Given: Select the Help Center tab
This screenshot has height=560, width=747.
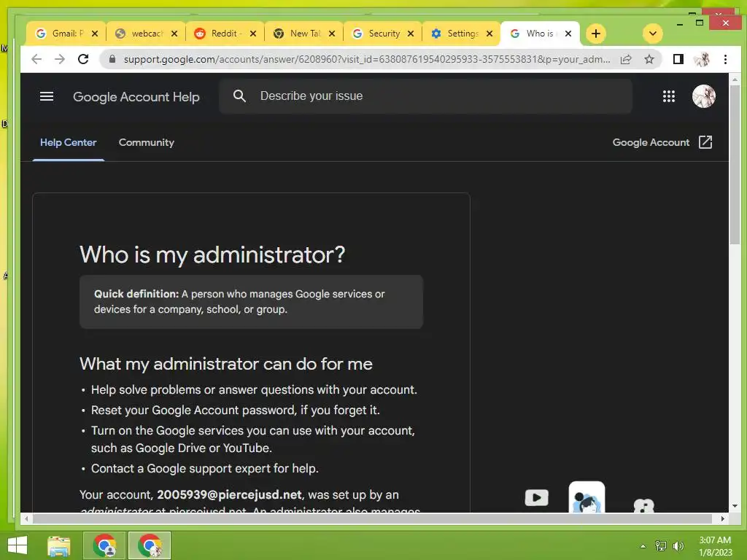Looking at the screenshot, I should pos(68,142).
